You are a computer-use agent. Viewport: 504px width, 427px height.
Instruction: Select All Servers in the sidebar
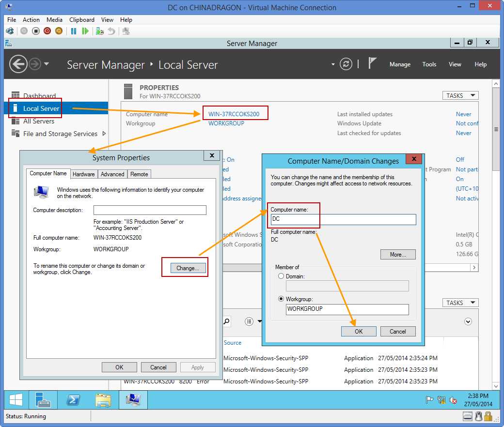pyautogui.click(x=39, y=121)
